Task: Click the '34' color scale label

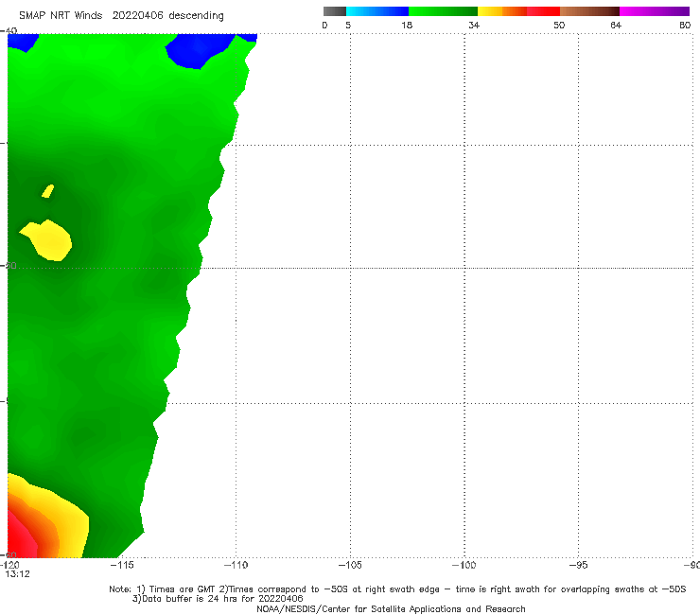Action: click(474, 25)
